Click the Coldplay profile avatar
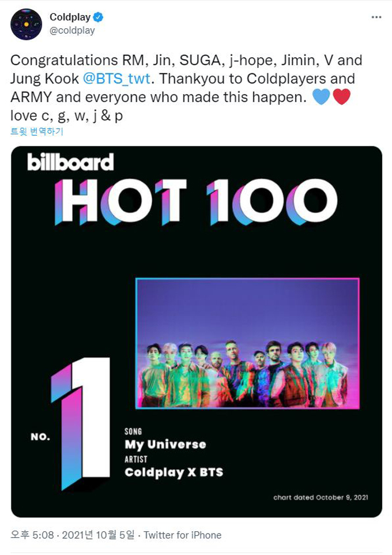Image resolution: width=392 pixels, height=555 pixels. [27, 24]
